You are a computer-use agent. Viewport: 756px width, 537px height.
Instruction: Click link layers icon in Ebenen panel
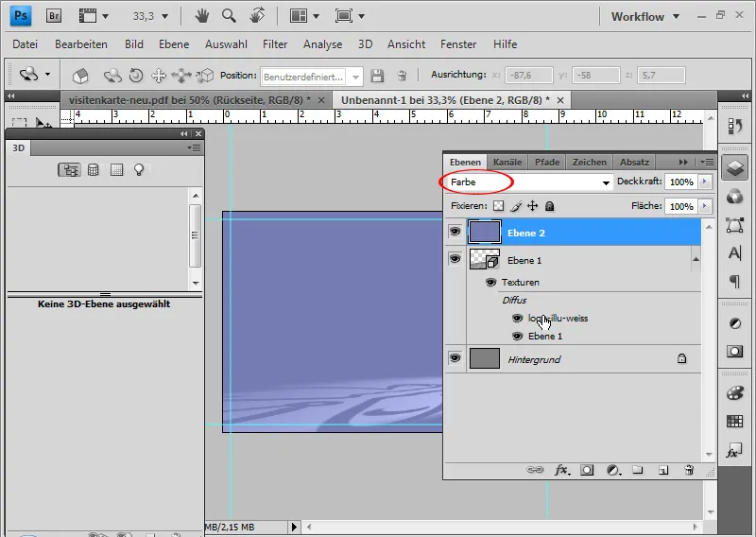[x=535, y=470]
